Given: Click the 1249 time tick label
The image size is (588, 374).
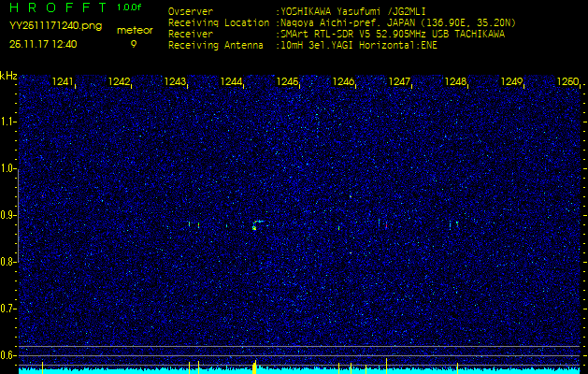Looking at the screenshot, I should tap(511, 81).
